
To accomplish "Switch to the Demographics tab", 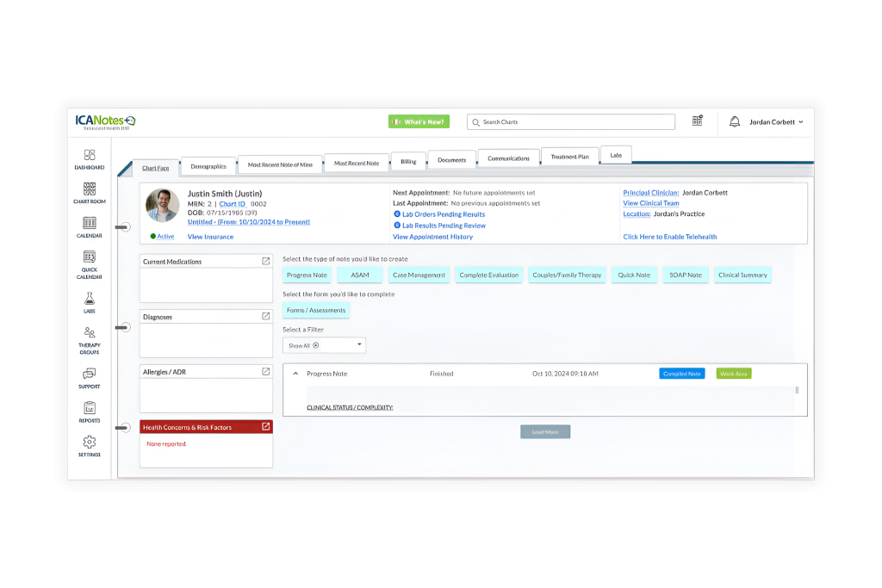I will pyautogui.click(x=208, y=166).
